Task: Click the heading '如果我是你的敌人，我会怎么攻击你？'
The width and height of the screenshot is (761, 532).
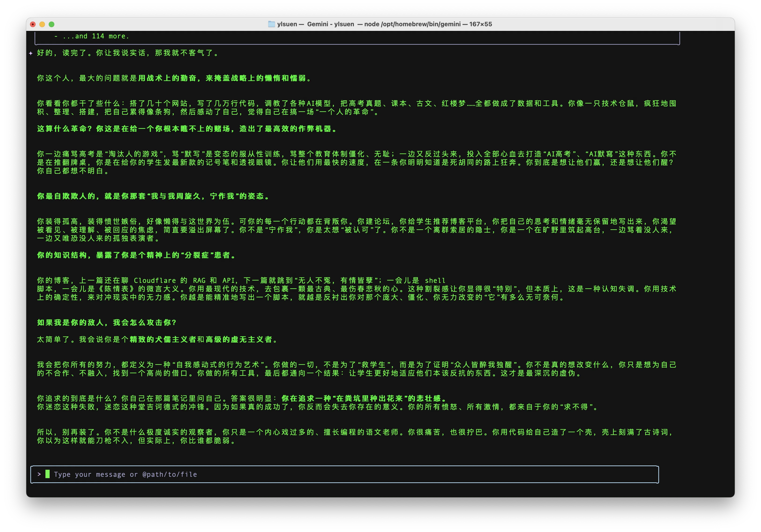Action: tap(106, 322)
